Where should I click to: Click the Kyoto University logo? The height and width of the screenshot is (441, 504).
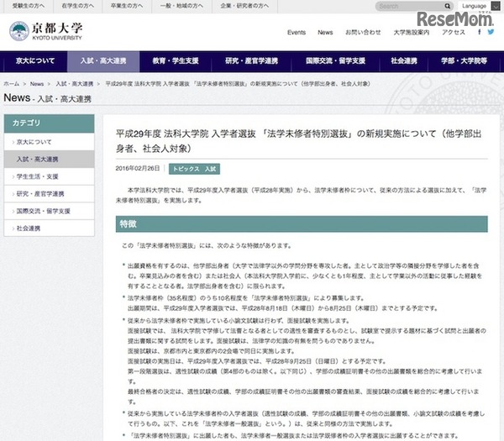[45, 31]
